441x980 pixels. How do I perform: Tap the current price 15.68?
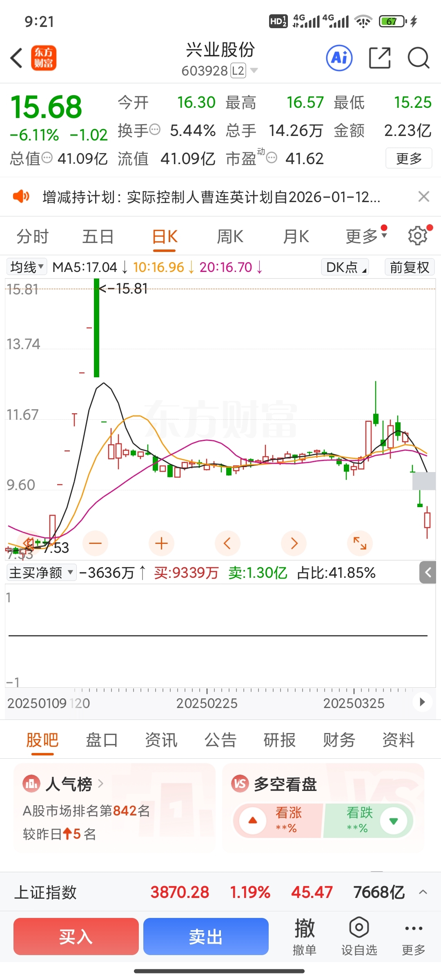pos(46,107)
